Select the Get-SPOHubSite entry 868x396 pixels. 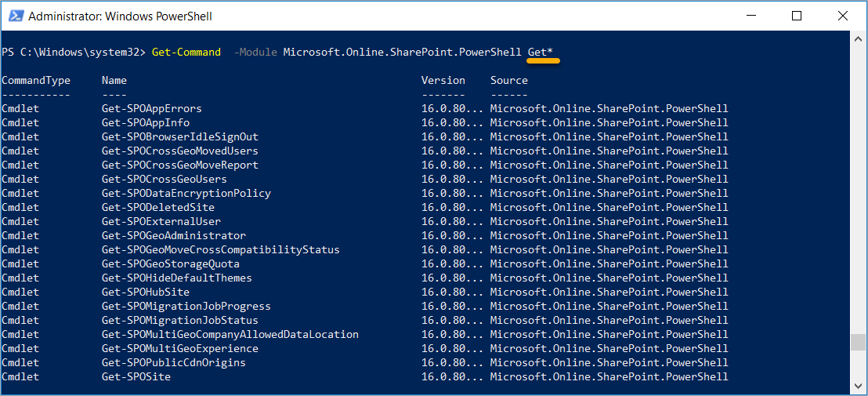tap(146, 292)
